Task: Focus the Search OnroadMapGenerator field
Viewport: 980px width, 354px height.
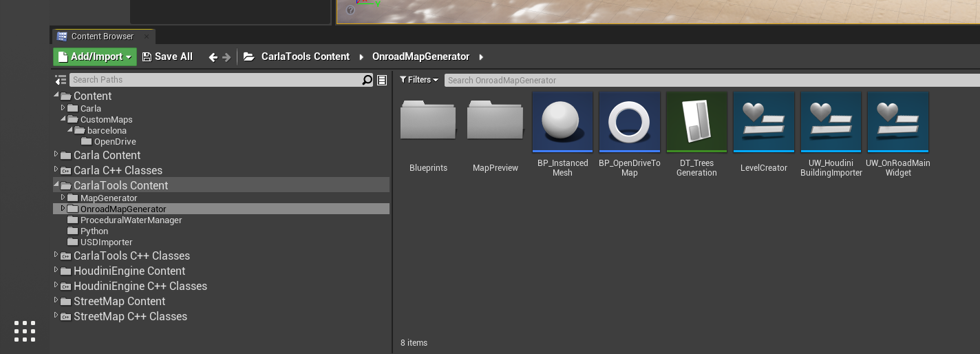Action: click(712, 80)
